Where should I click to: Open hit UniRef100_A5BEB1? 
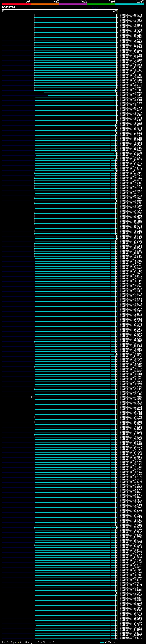(x=131, y=25)
